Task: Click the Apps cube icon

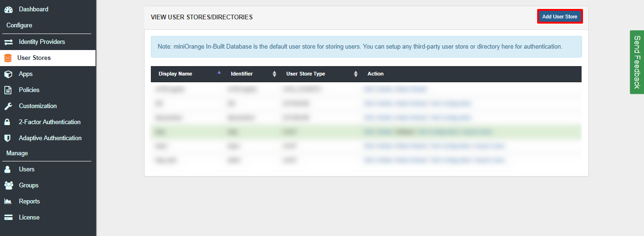Action: pos(8,74)
